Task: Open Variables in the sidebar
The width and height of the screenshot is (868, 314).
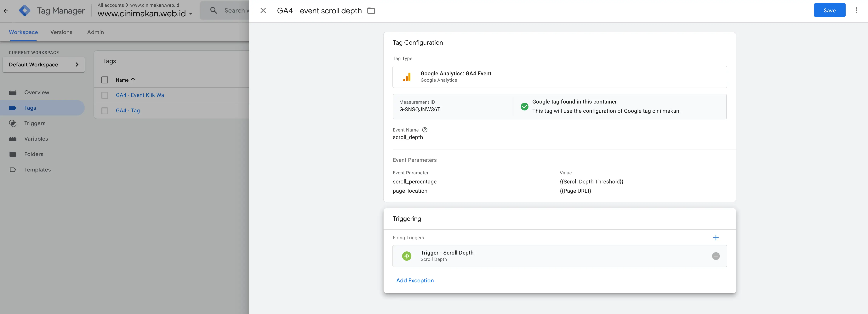Action: tap(36, 139)
